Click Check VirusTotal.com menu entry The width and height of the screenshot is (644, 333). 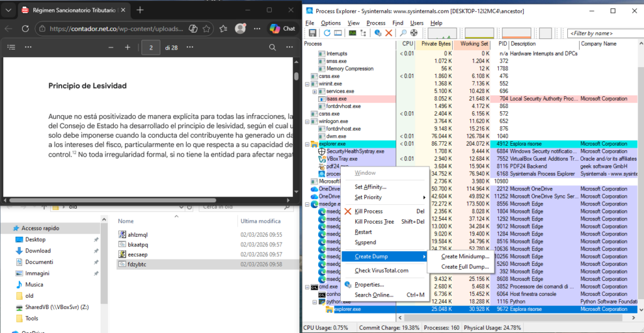coord(381,271)
